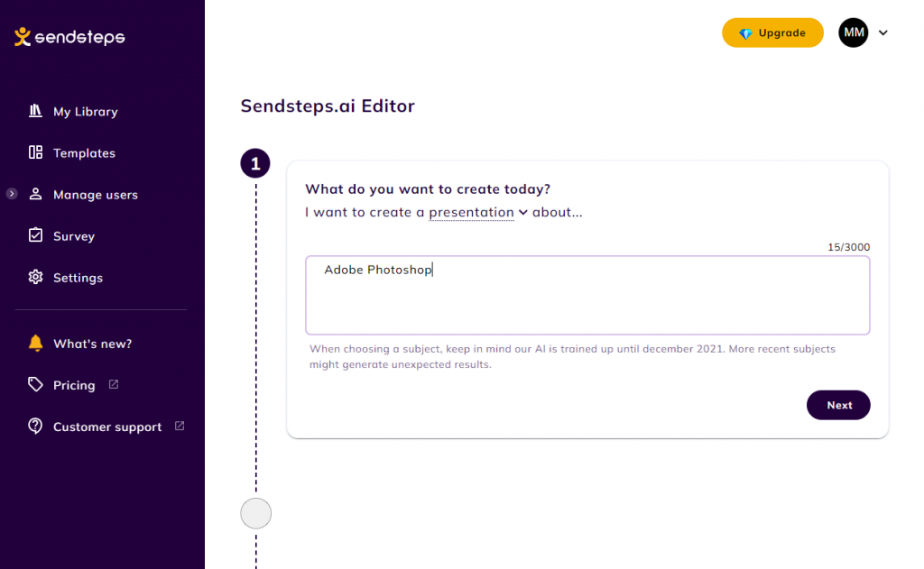
Task: Open Customer support external link icon
Action: coord(180,426)
